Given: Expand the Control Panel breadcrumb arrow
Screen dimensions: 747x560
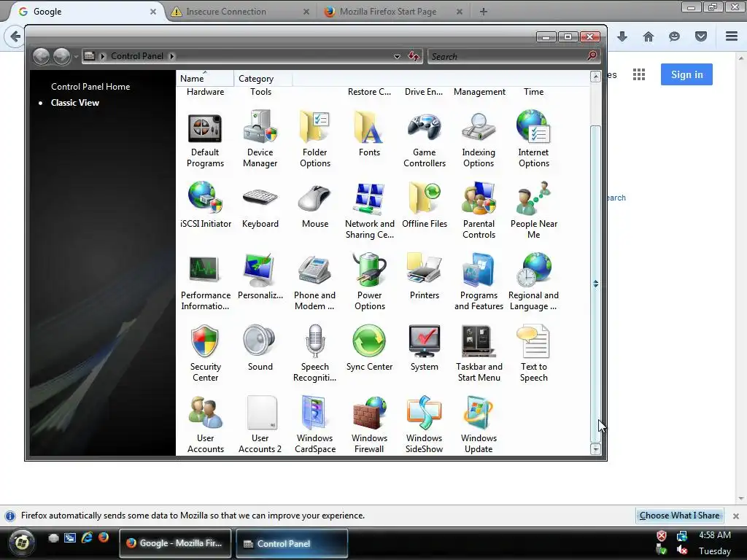Looking at the screenshot, I should 172,56.
